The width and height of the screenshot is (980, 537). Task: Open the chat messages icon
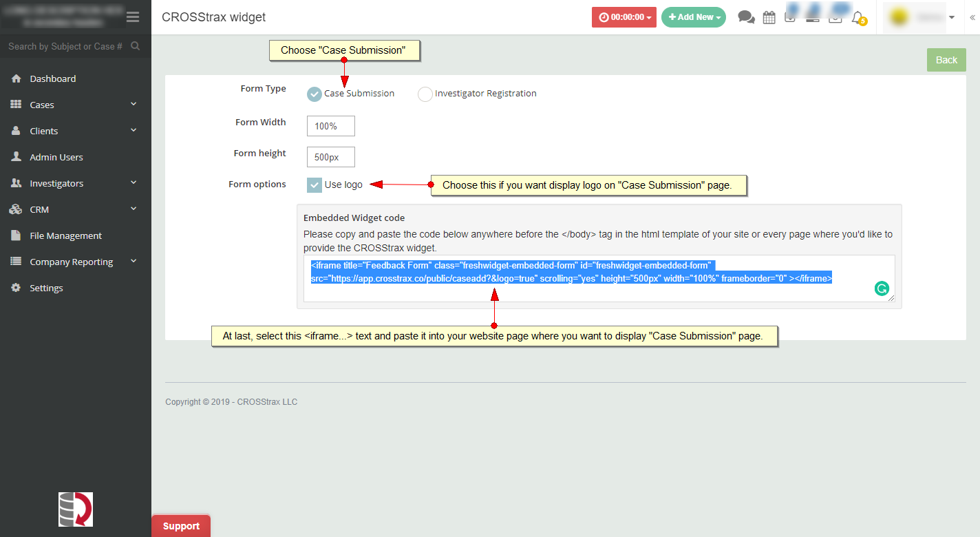tap(747, 17)
